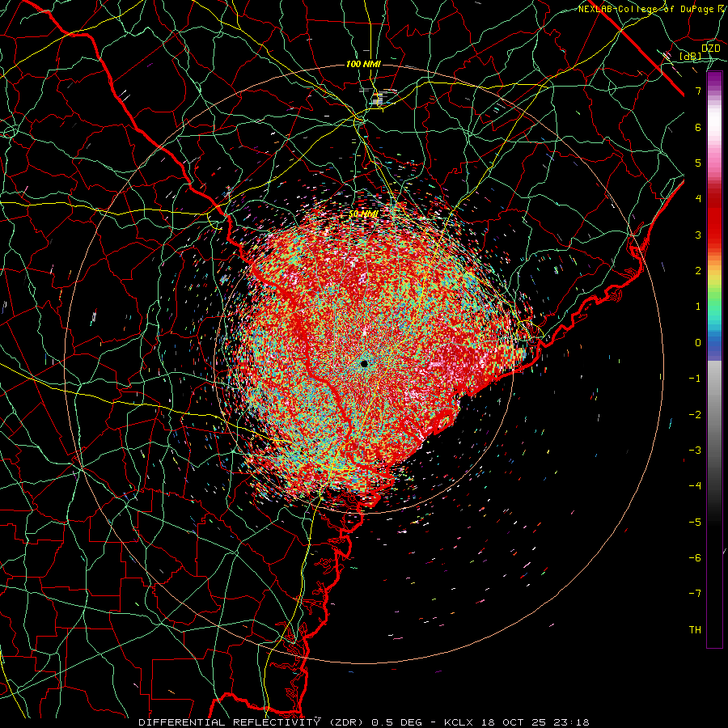Click the purple top segment of the color bar
728x728 pixels.
click(714, 80)
